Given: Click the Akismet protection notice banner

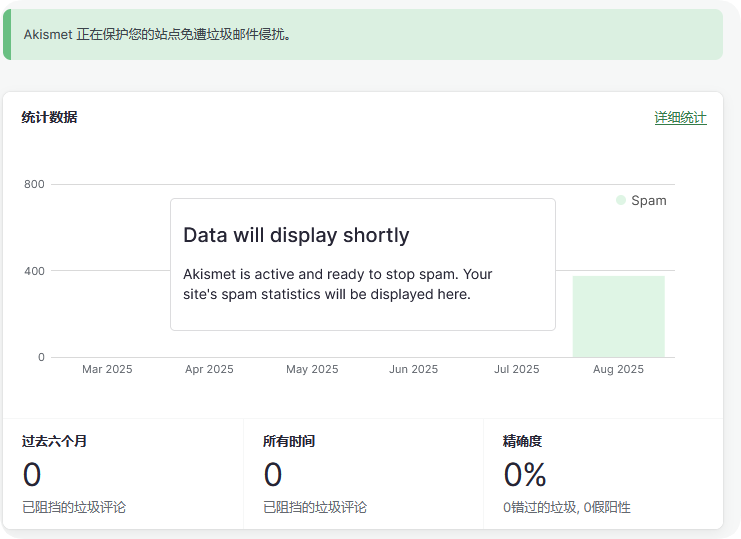Looking at the screenshot, I should [362, 35].
